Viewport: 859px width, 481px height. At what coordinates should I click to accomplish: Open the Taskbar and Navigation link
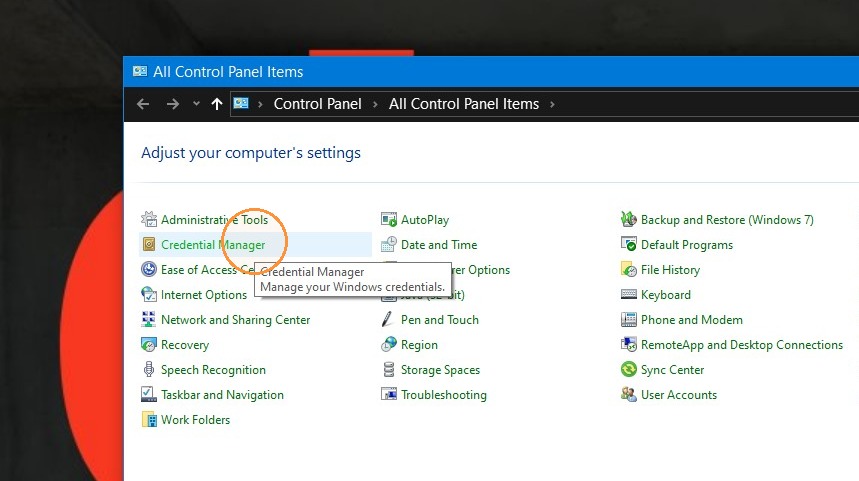pos(222,395)
